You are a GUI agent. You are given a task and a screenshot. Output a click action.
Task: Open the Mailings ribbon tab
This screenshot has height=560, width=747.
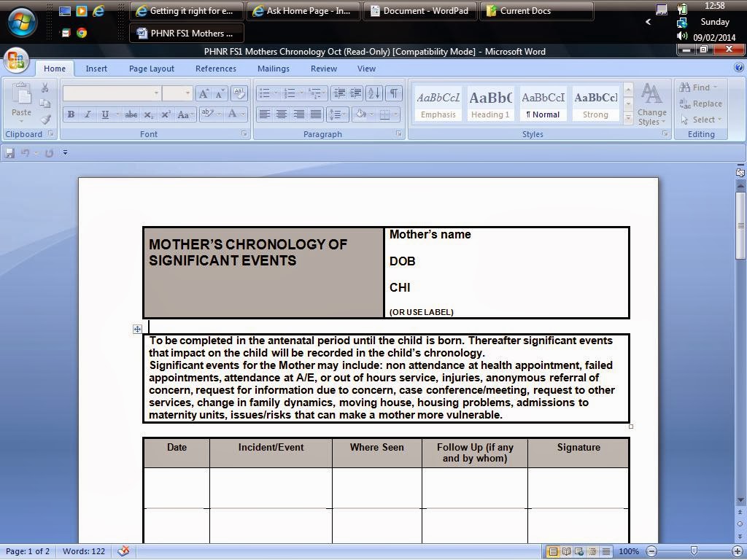pyautogui.click(x=274, y=69)
